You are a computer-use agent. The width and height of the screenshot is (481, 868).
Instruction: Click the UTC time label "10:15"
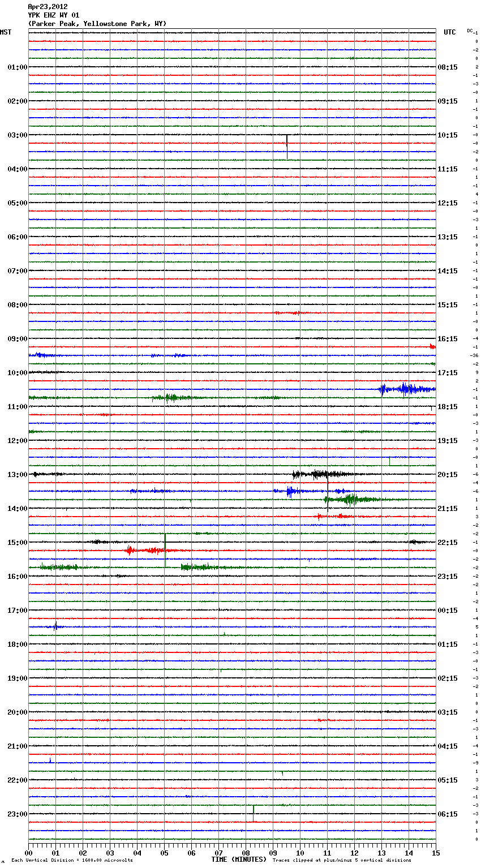(448, 135)
